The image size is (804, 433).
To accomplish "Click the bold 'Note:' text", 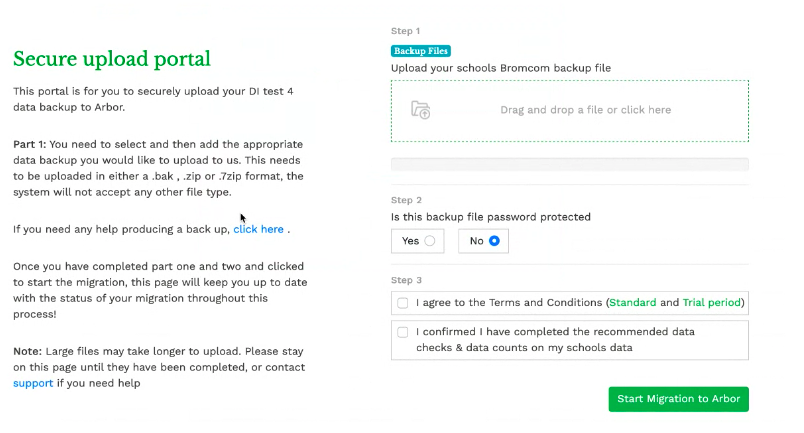I will pyautogui.click(x=28, y=352).
